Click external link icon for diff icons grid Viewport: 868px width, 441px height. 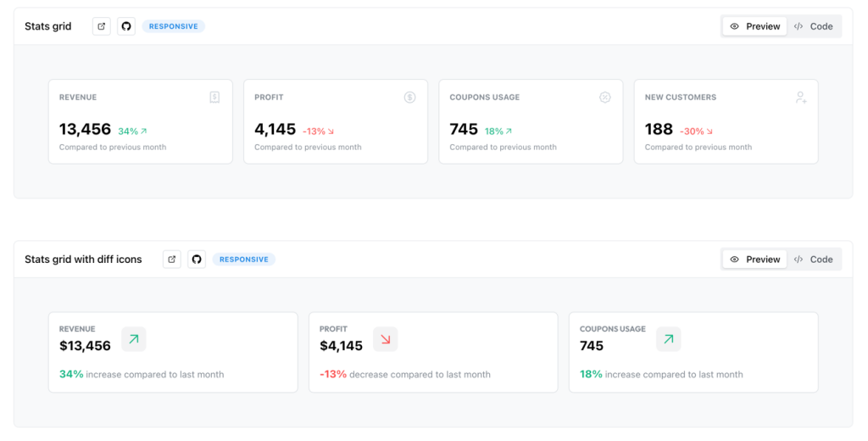[172, 260]
